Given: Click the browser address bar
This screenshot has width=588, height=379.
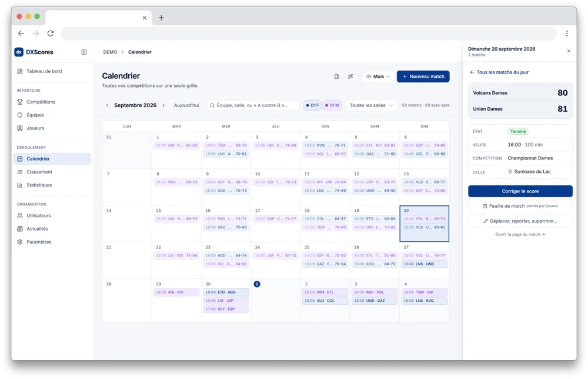Looking at the screenshot, I should click(x=308, y=34).
